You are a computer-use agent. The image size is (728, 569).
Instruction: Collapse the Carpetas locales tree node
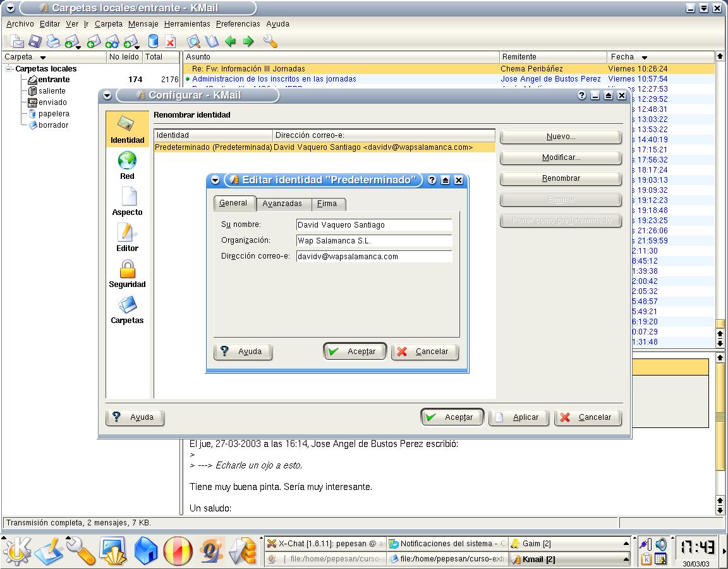coord(9,69)
